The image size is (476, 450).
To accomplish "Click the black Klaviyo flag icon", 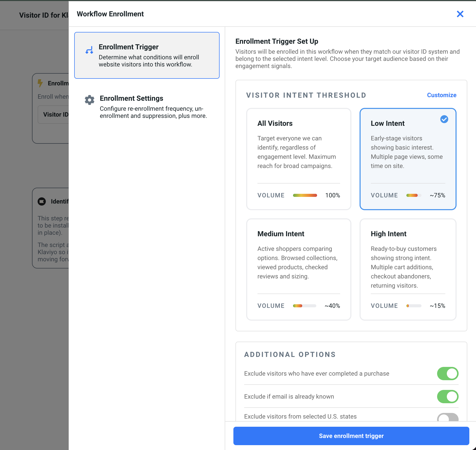I will 42,201.
